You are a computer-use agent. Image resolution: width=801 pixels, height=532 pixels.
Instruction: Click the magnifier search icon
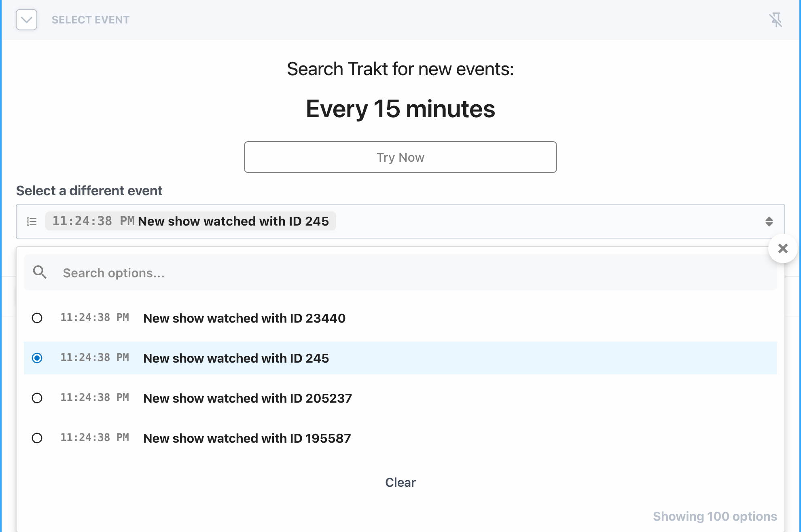(40, 272)
